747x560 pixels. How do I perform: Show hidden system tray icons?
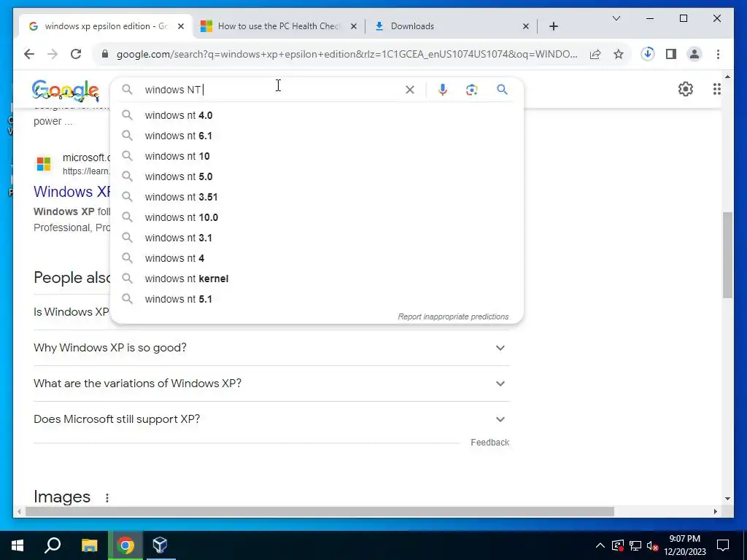(x=600, y=545)
